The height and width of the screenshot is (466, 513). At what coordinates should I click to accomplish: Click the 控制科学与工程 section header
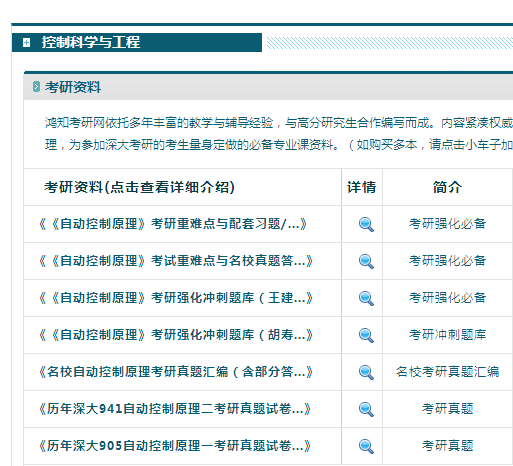[137, 42]
